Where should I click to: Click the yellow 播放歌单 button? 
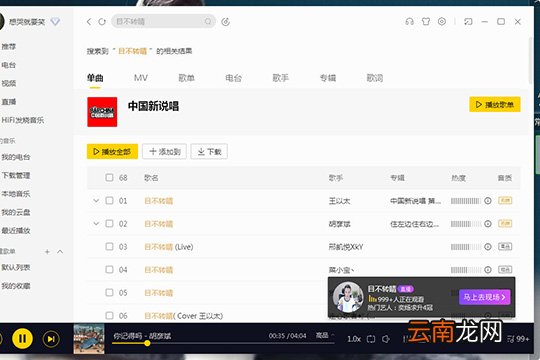click(x=495, y=104)
